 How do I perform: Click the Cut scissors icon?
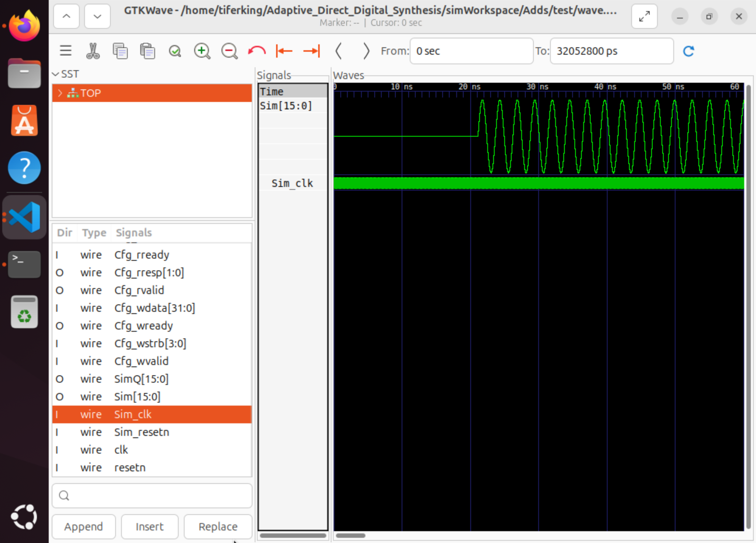tap(93, 51)
